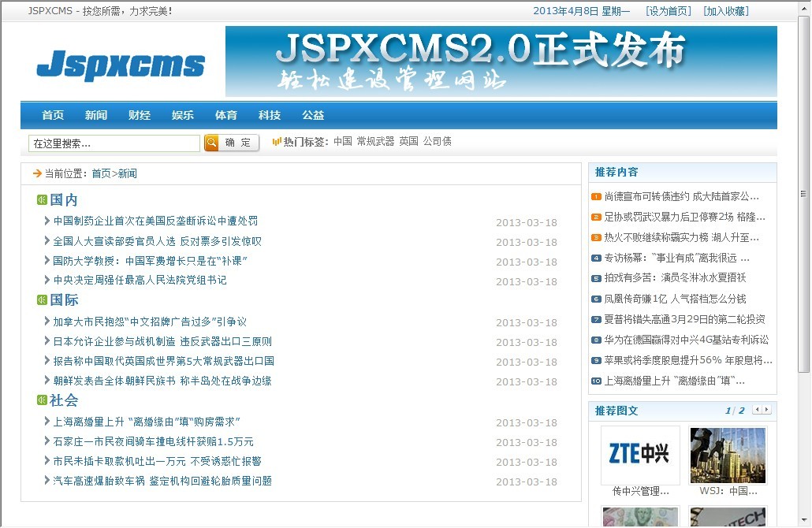Open article 报告称中国取代英国成世界第5大

pyautogui.click(x=164, y=361)
